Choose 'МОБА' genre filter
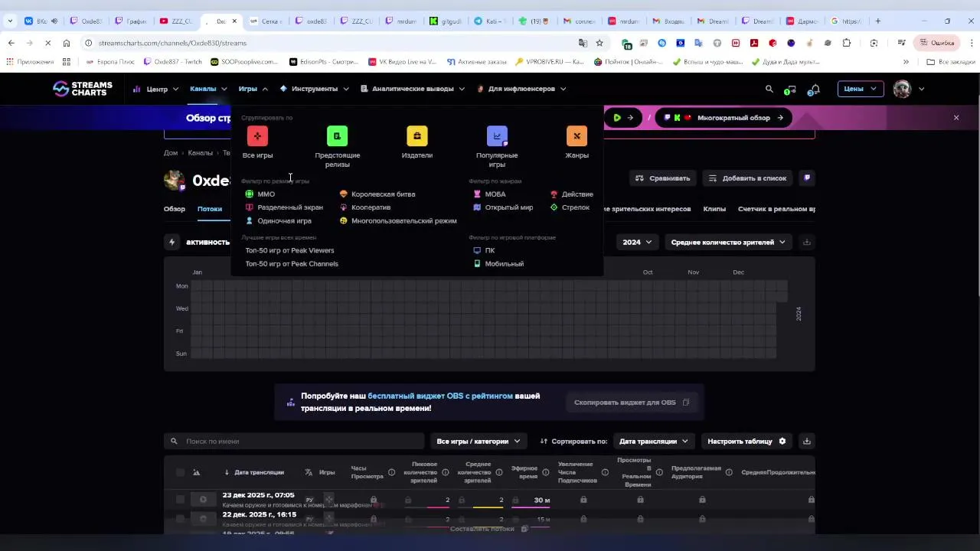Viewport: 980px width, 551px height. point(489,194)
